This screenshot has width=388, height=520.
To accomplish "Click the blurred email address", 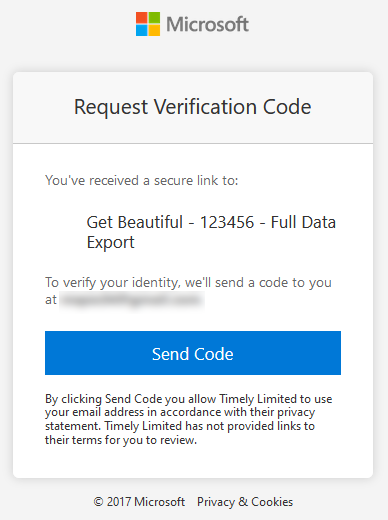I will click(132, 299).
